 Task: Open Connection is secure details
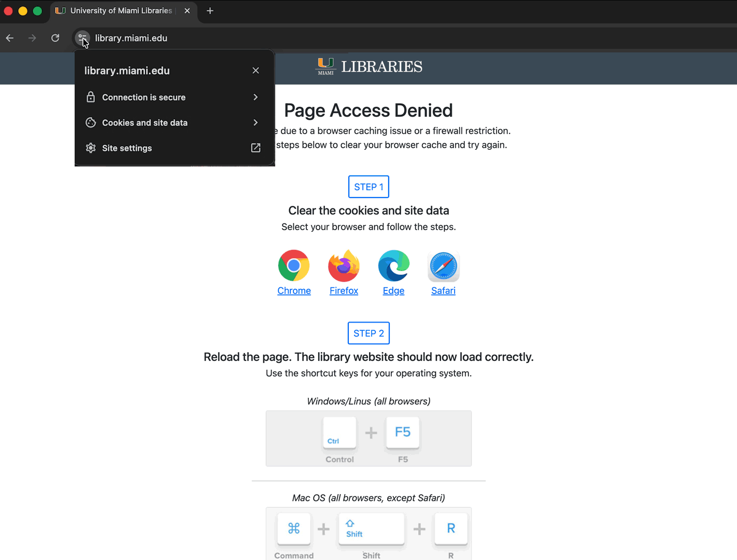pyautogui.click(x=175, y=97)
